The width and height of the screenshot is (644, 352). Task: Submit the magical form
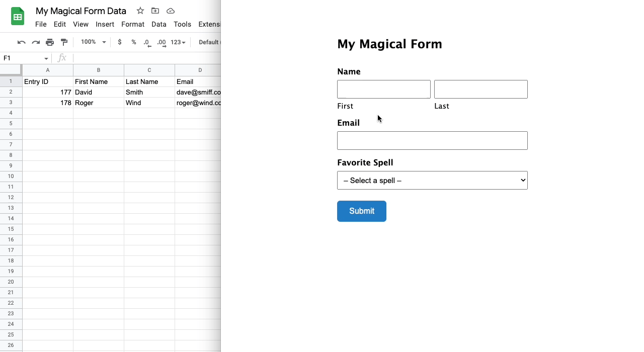point(362,211)
